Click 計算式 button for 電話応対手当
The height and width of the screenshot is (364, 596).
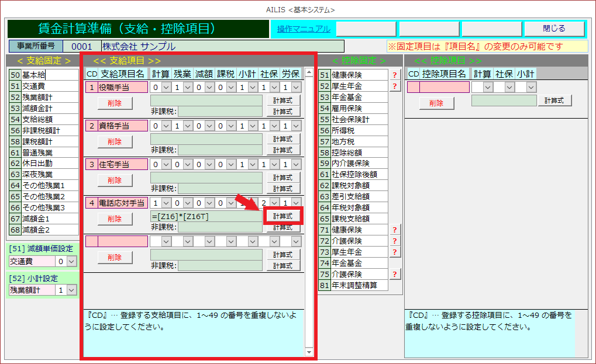[x=283, y=216]
